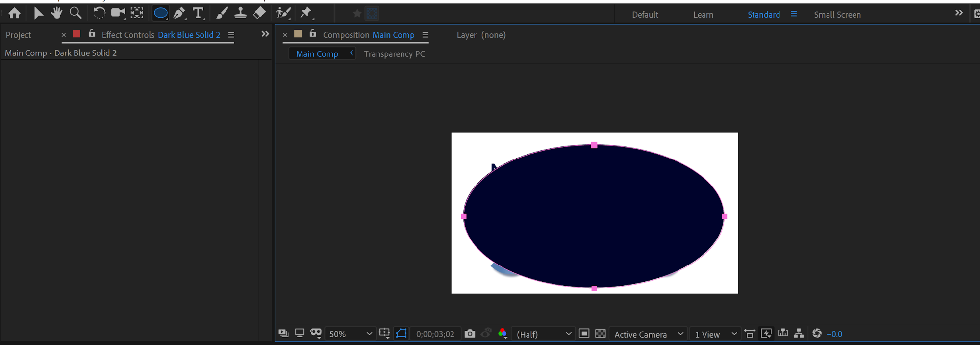Open the Composition panel menu

[426, 35]
